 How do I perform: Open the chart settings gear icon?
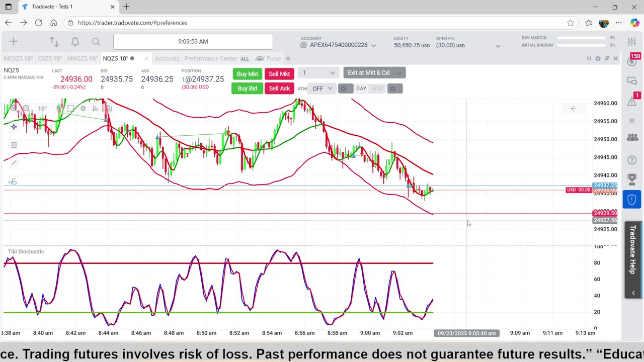[83, 108]
